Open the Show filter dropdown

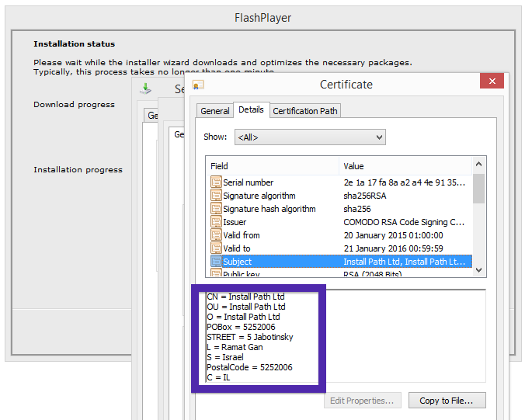click(x=310, y=137)
